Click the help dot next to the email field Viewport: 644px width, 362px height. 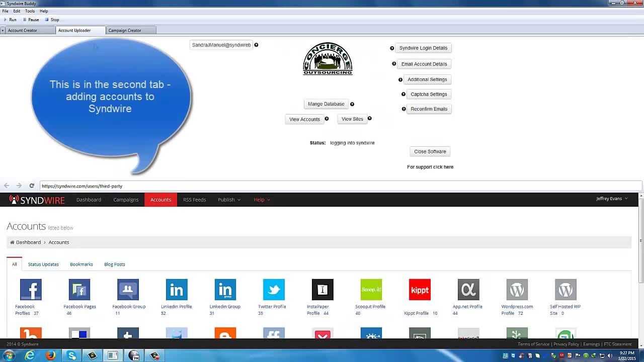click(x=256, y=45)
